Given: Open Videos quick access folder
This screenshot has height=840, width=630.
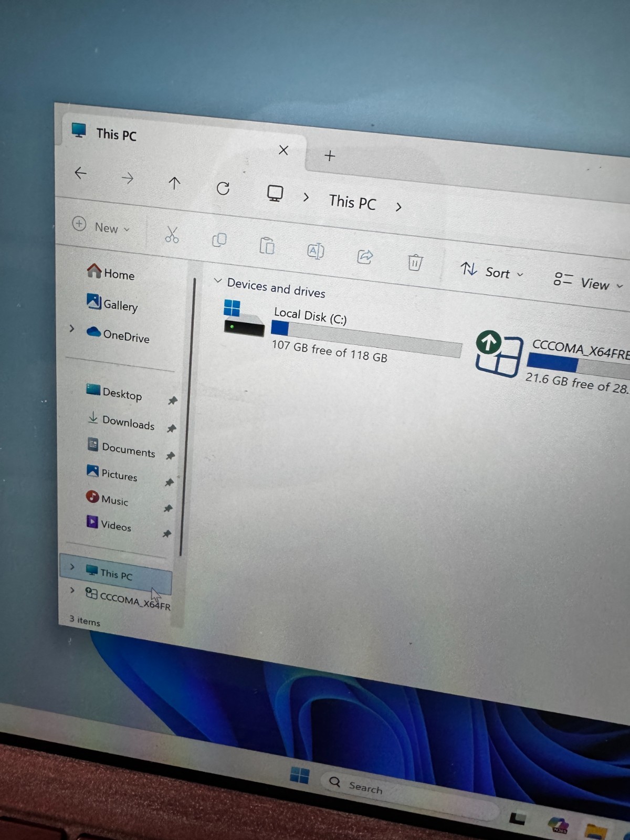Looking at the screenshot, I should [109, 524].
